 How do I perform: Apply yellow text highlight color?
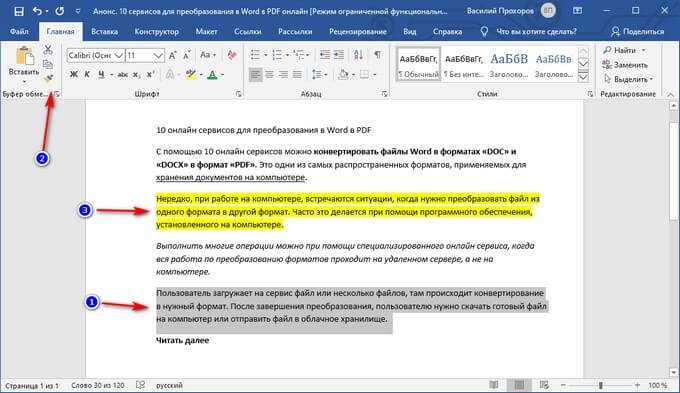pyautogui.click(x=190, y=75)
